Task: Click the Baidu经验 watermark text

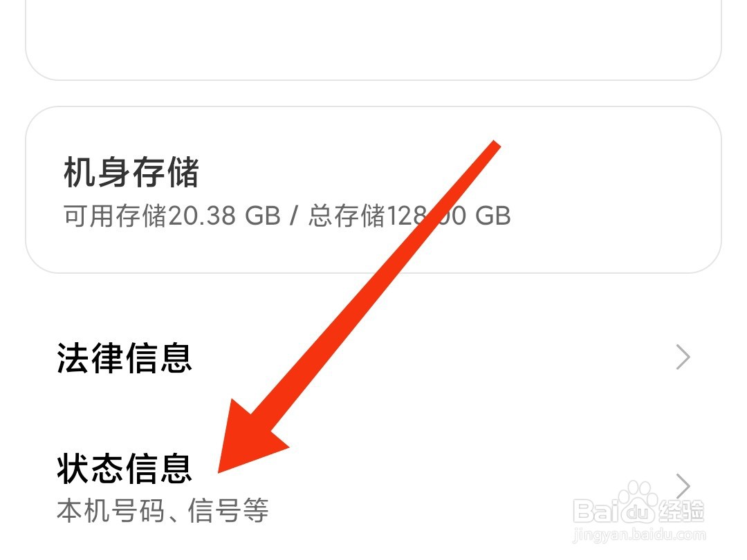Action: tap(638, 510)
